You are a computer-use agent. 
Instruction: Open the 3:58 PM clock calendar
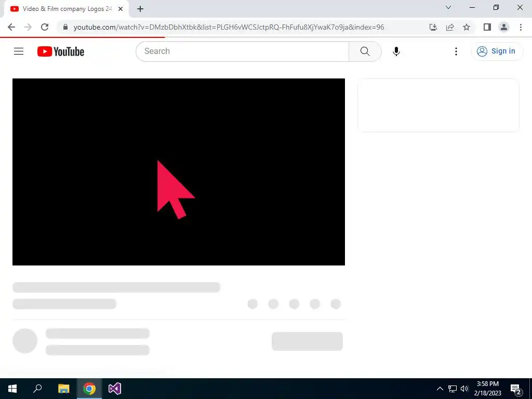tap(487, 389)
